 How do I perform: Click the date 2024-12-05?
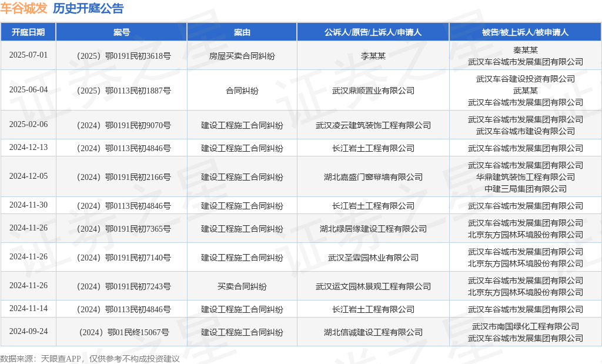point(28,176)
